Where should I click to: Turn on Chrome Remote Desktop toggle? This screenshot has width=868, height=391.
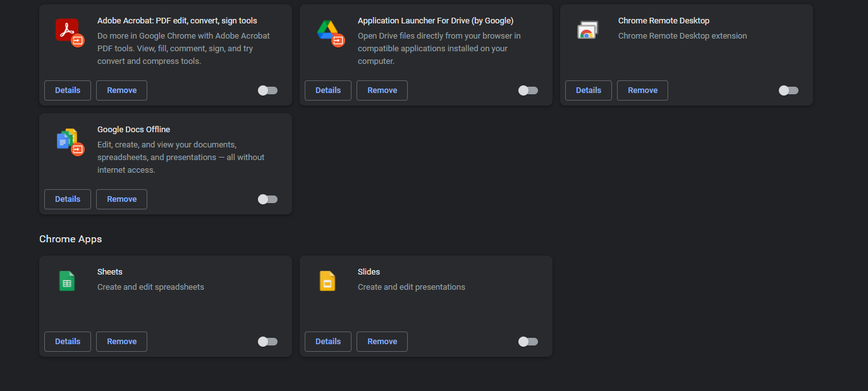[x=788, y=90]
